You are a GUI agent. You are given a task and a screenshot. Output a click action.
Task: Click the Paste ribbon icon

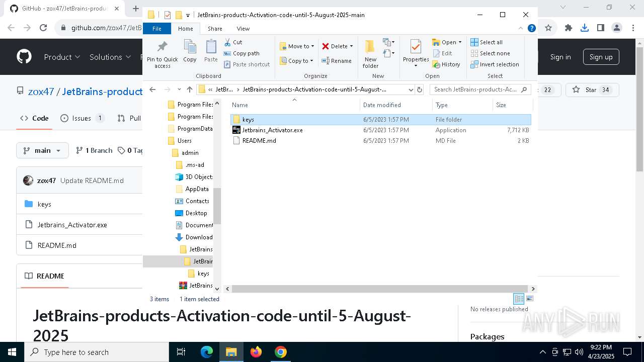[x=211, y=51]
